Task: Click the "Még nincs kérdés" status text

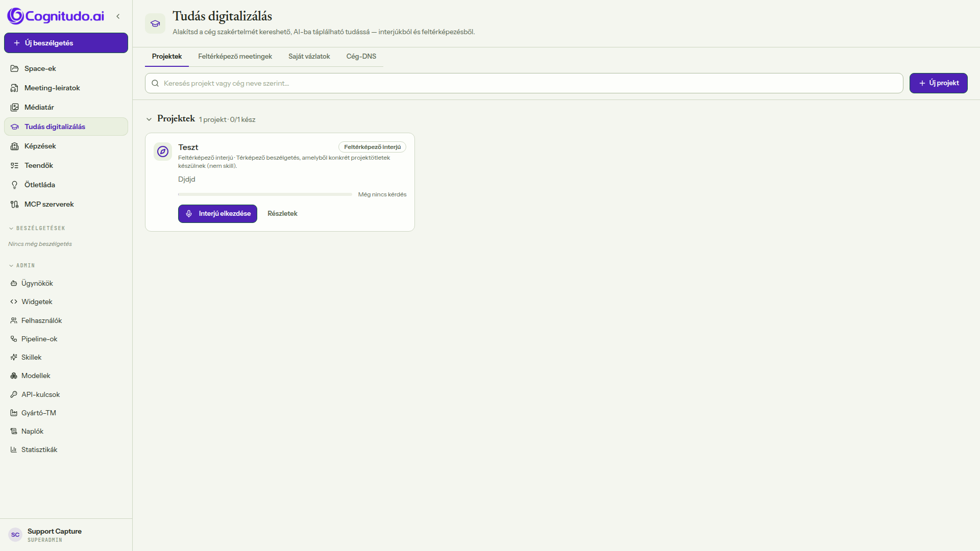Action: coord(382,194)
